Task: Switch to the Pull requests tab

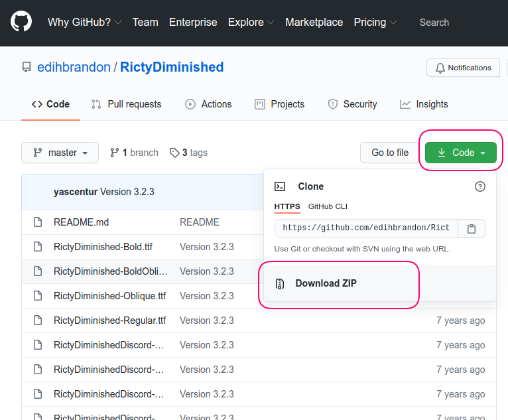Action: [127, 104]
